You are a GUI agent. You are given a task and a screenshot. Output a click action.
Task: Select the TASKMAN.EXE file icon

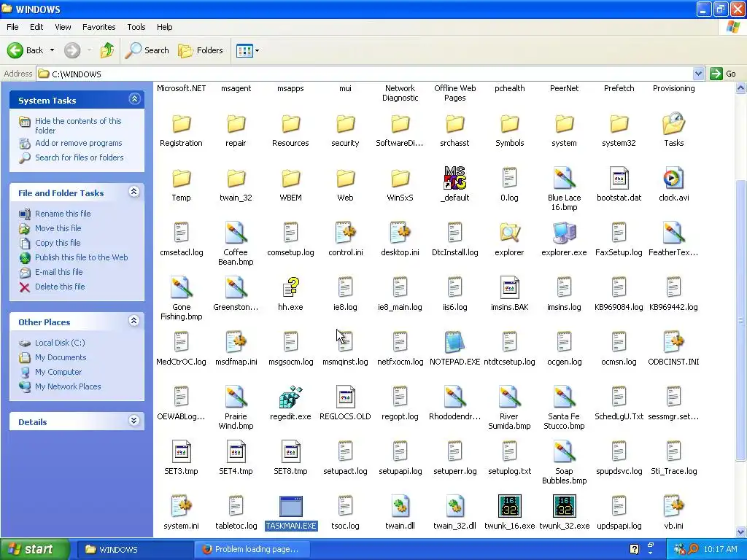tap(290, 506)
